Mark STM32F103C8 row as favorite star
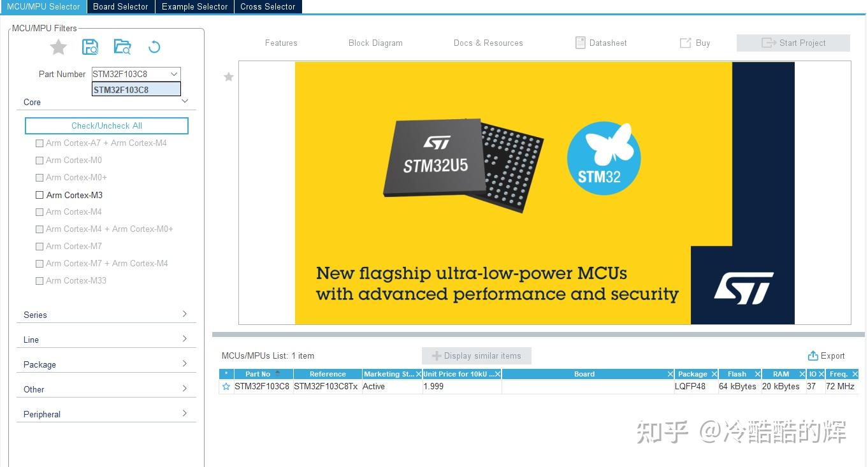868x467 pixels. pos(226,386)
